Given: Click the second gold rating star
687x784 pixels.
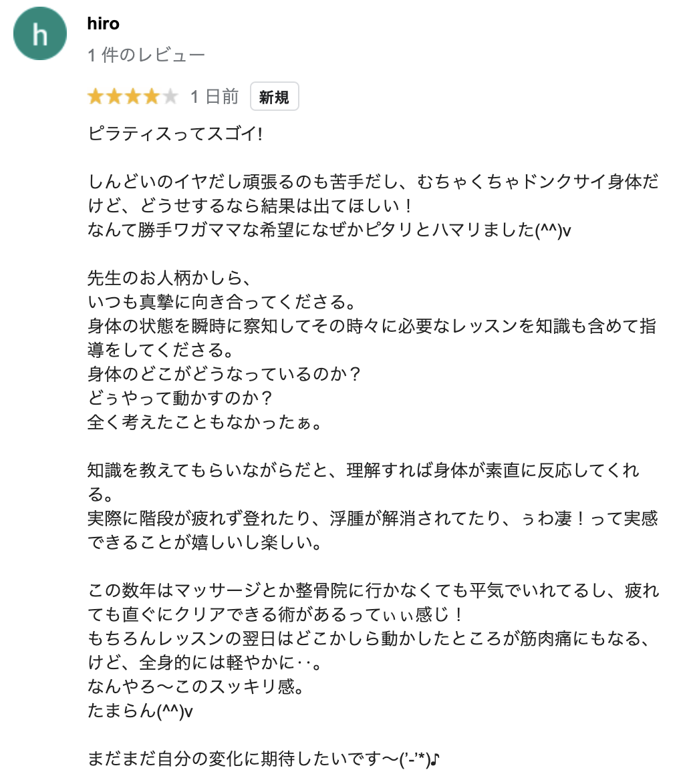Looking at the screenshot, I should (x=114, y=97).
